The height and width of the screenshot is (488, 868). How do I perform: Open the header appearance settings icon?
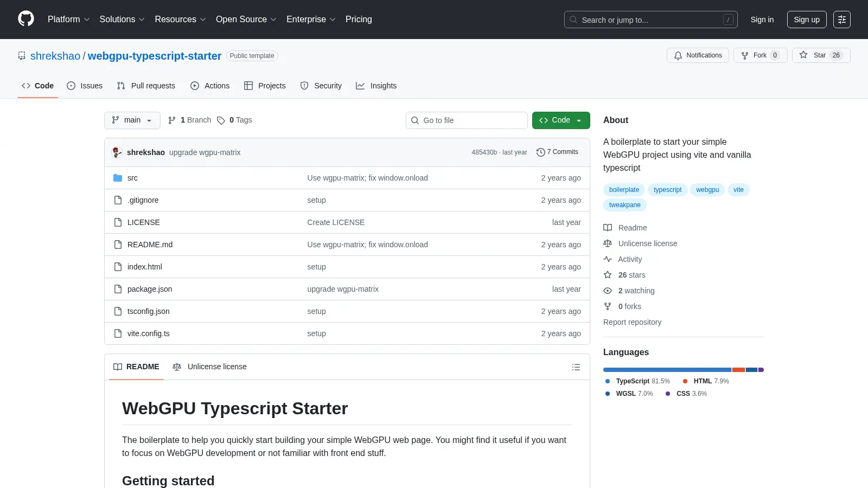click(842, 20)
